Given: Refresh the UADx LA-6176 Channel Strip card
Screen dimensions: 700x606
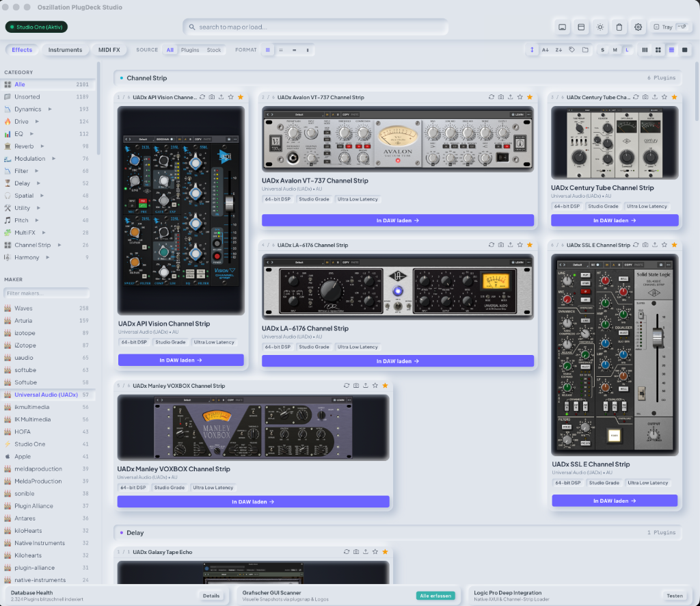Looking at the screenshot, I should pyautogui.click(x=492, y=245).
